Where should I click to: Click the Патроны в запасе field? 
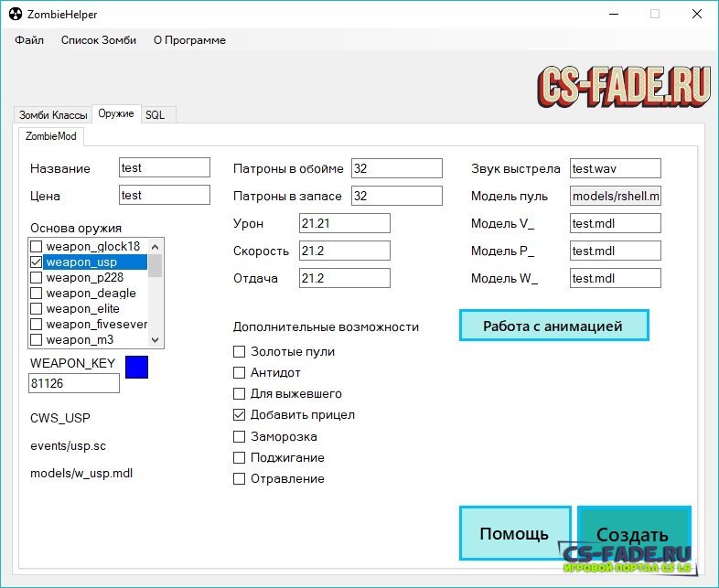(x=397, y=197)
